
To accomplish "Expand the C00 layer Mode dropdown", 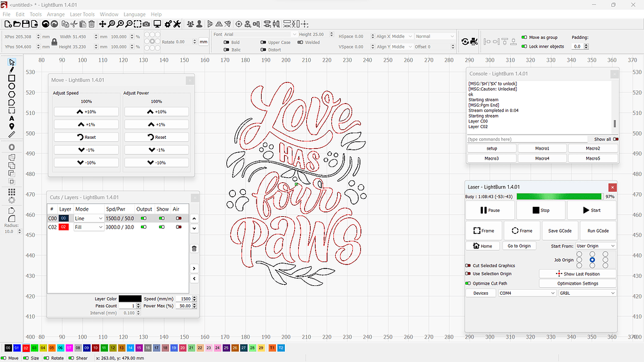I will pos(89,218).
